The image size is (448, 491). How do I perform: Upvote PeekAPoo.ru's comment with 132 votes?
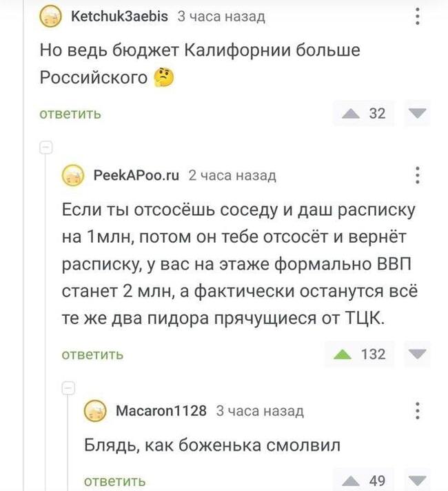point(341,354)
